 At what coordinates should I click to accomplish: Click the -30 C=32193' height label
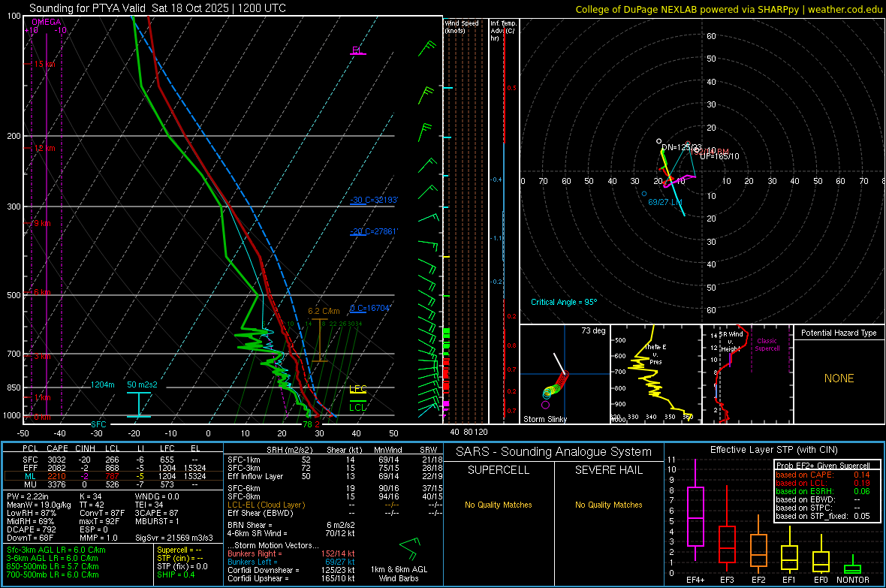click(x=374, y=201)
